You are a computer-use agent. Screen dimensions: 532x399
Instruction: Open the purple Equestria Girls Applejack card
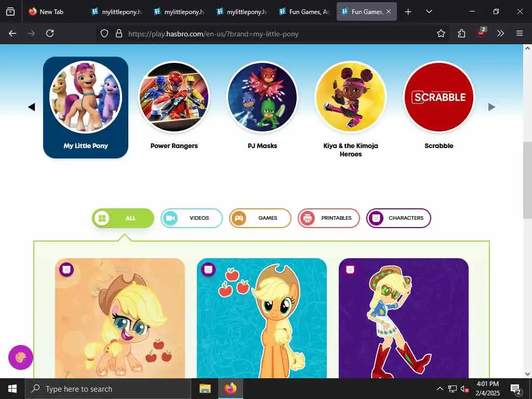(404, 318)
